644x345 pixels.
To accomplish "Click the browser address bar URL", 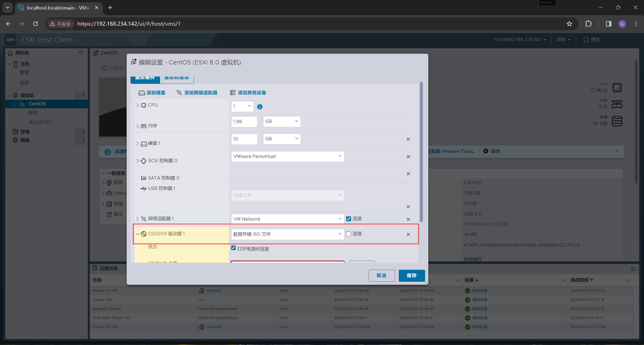I will coord(129,24).
